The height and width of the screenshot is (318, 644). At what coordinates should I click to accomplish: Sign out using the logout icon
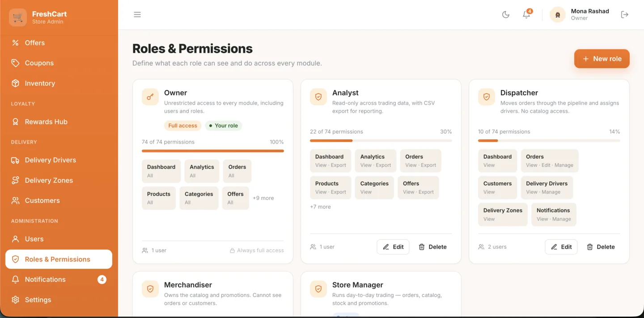point(625,15)
